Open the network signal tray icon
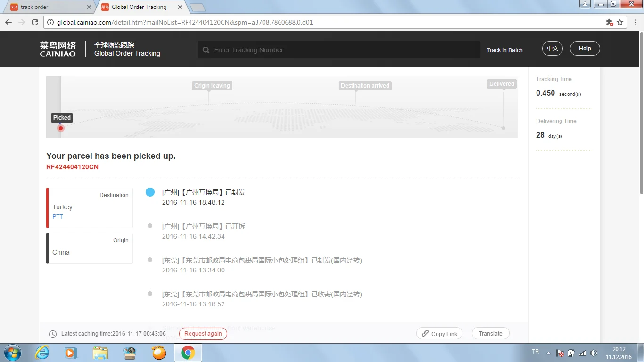Screen dimensions: 644x362 click(583, 353)
